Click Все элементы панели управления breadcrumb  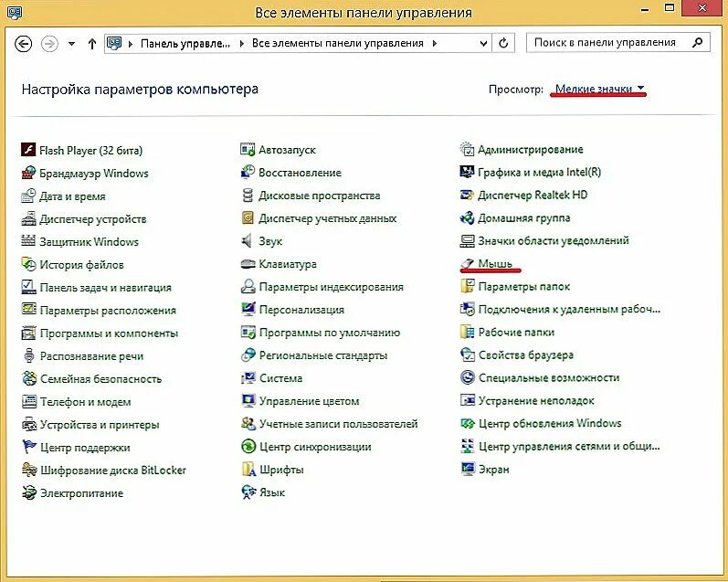(338, 43)
